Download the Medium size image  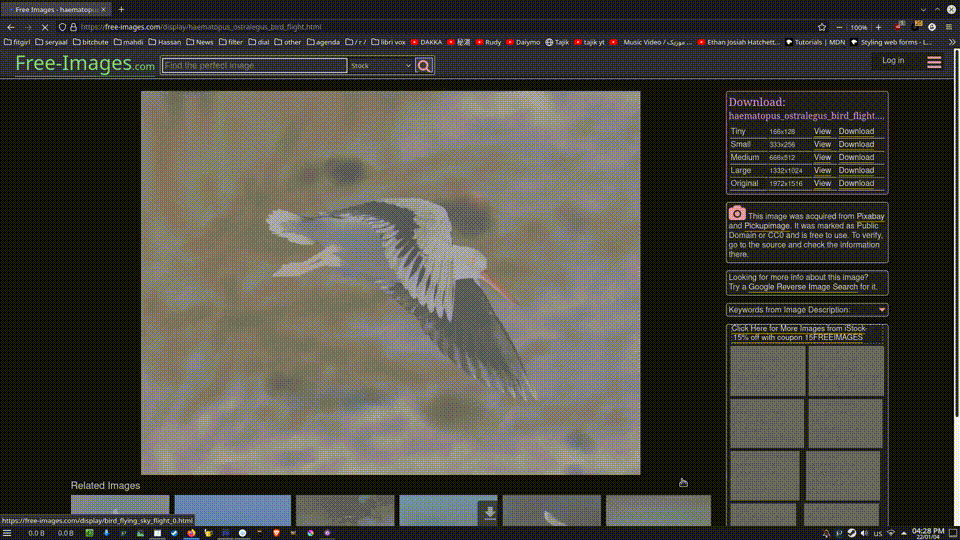pos(856,157)
